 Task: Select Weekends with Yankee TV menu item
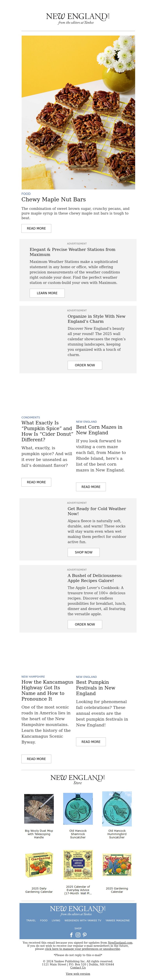[83, 920]
